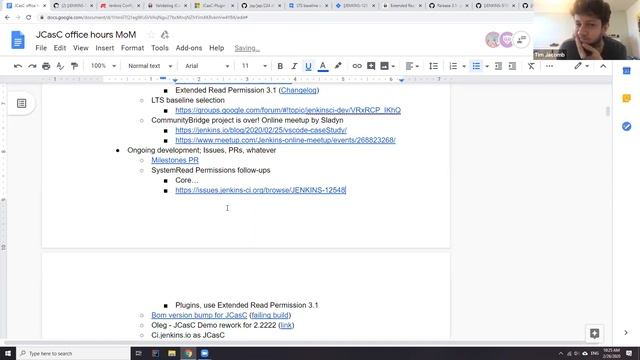Image resolution: width=640 pixels, height=360 pixels.
Task: Toggle italic formatting
Action: [294, 66]
